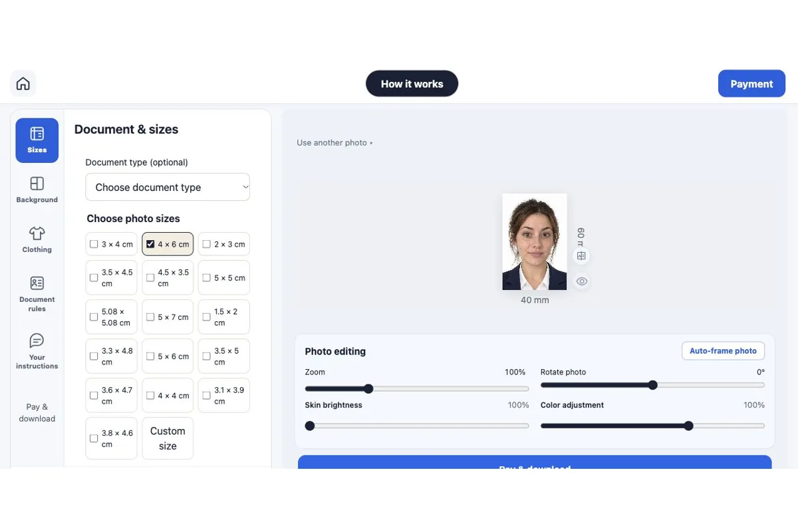Go to Pay & download in the sidebar
This screenshot has height=532, width=798.
point(37,412)
